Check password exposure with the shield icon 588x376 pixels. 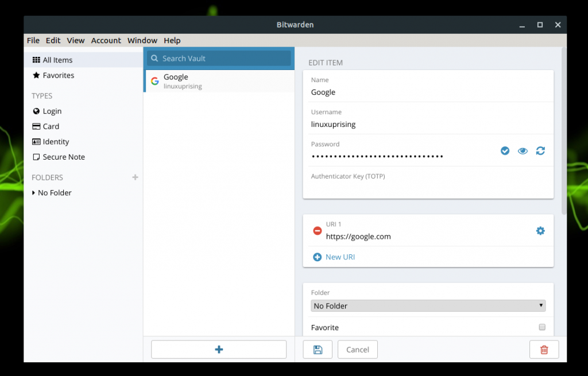click(505, 150)
